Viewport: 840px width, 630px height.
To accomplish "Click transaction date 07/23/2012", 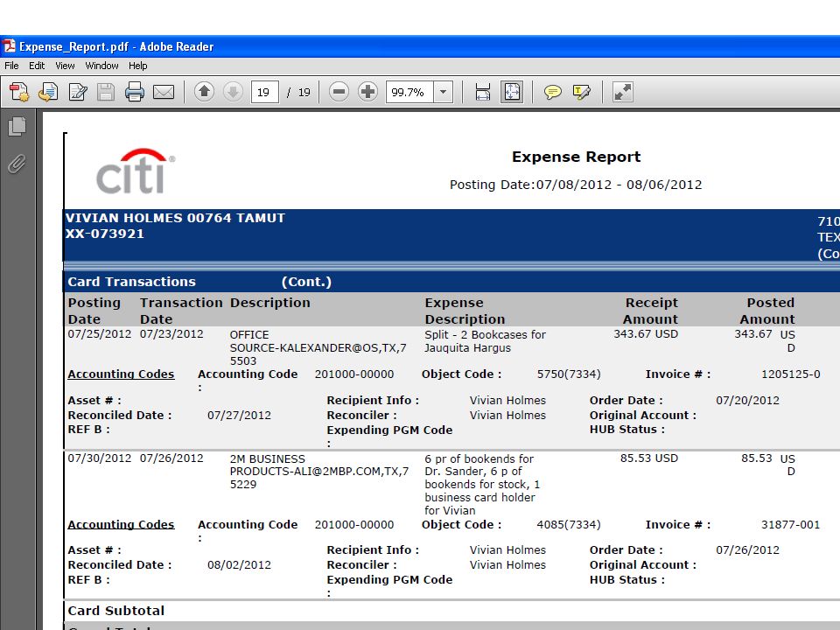I will pyautogui.click(x=171, y=333).
